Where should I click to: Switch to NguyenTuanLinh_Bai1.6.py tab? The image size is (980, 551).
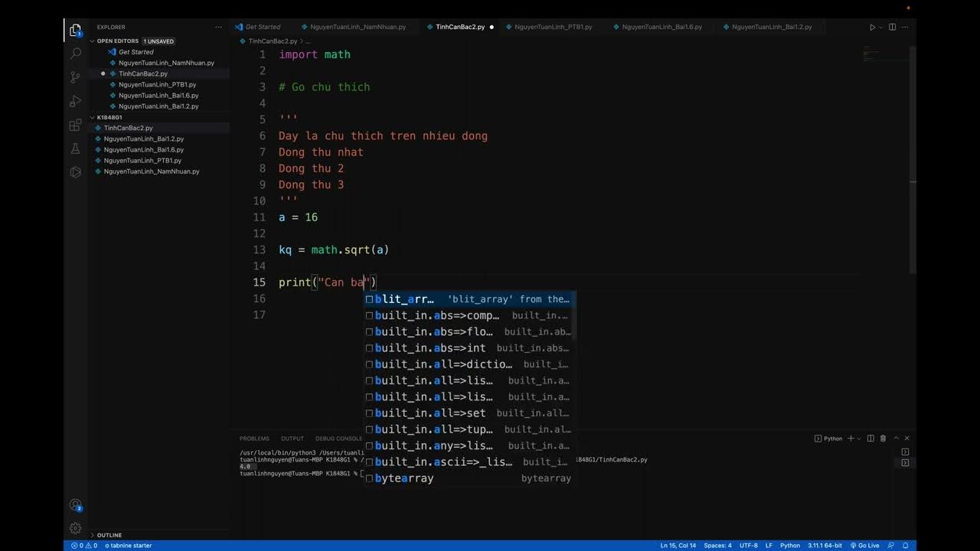pos(661,27)
